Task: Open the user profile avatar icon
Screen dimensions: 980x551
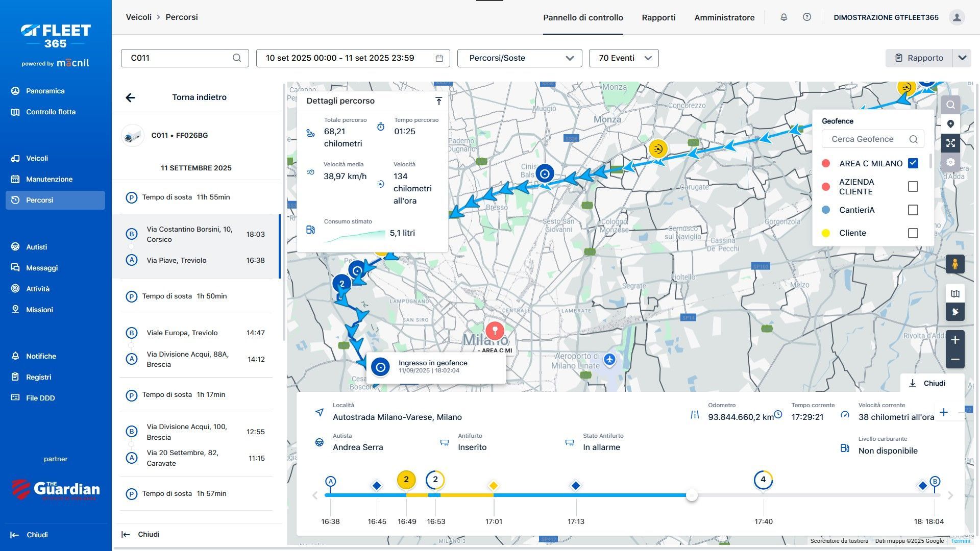Action: (x=957, y=17)
